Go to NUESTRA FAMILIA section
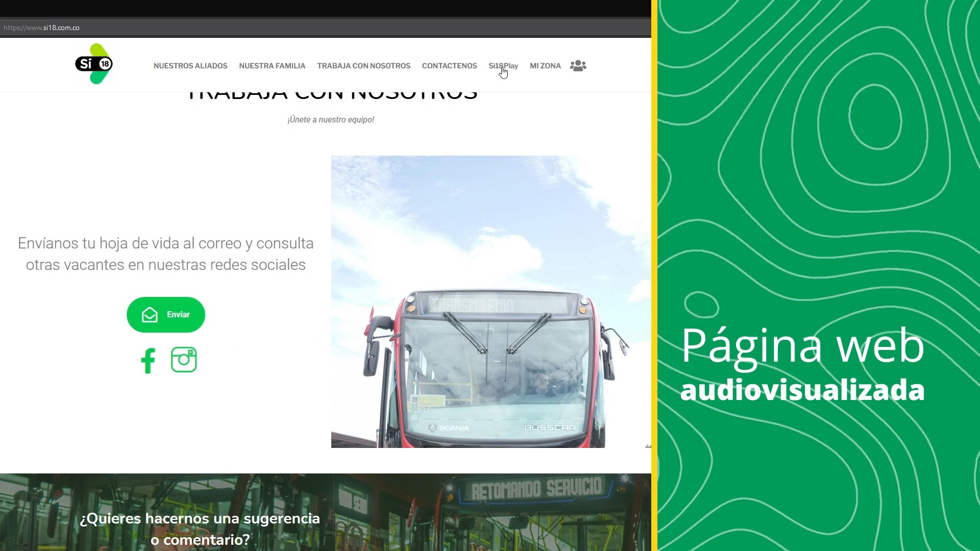This screenshot has width=980, height=551. point(272,66)
